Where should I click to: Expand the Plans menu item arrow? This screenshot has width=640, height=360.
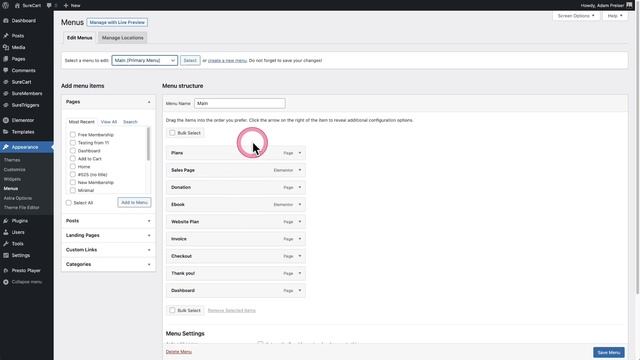click(300, 153)
